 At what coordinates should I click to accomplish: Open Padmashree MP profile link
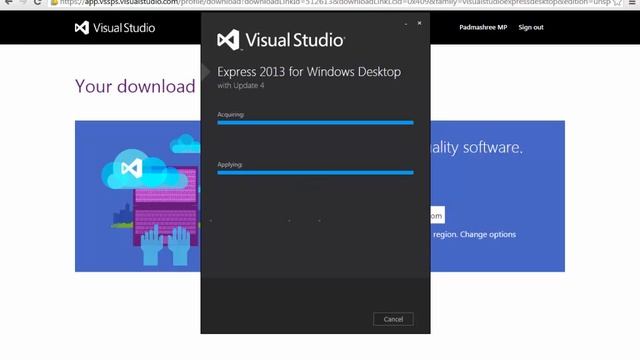(x=483, y=27)
